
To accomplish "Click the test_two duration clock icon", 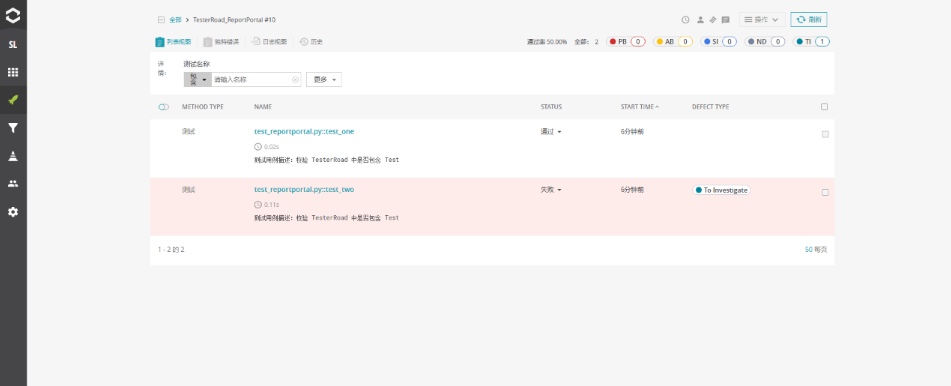I will (258, 205).
